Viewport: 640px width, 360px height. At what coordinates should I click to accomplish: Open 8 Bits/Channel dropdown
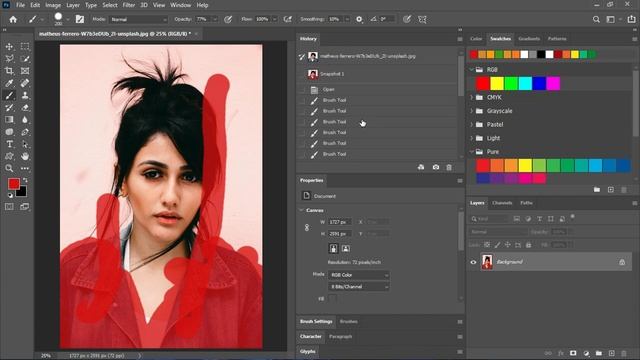[x=358, y=287]
